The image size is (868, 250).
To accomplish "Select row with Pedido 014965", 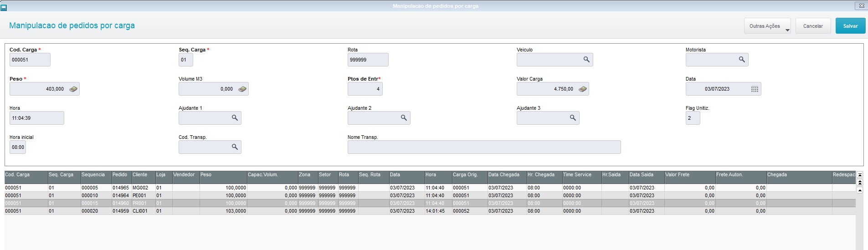I will pyautogui.click(x=430, y=188).
